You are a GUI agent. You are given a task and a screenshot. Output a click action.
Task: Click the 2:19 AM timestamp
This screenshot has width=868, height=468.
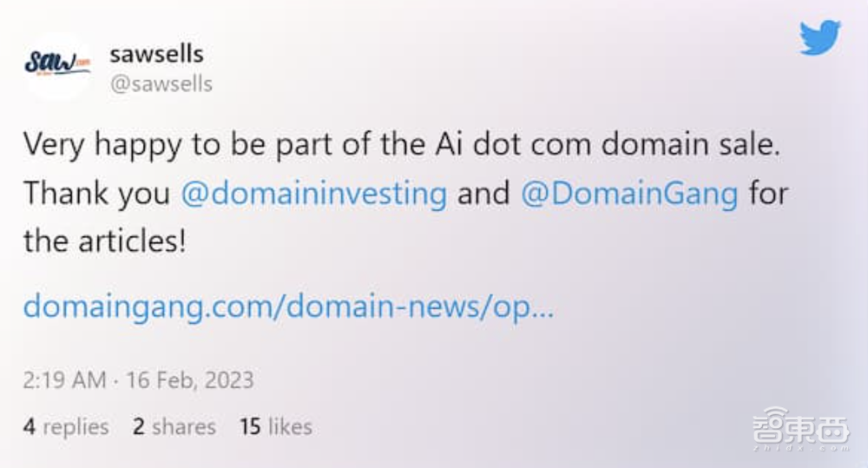point(65,380)
